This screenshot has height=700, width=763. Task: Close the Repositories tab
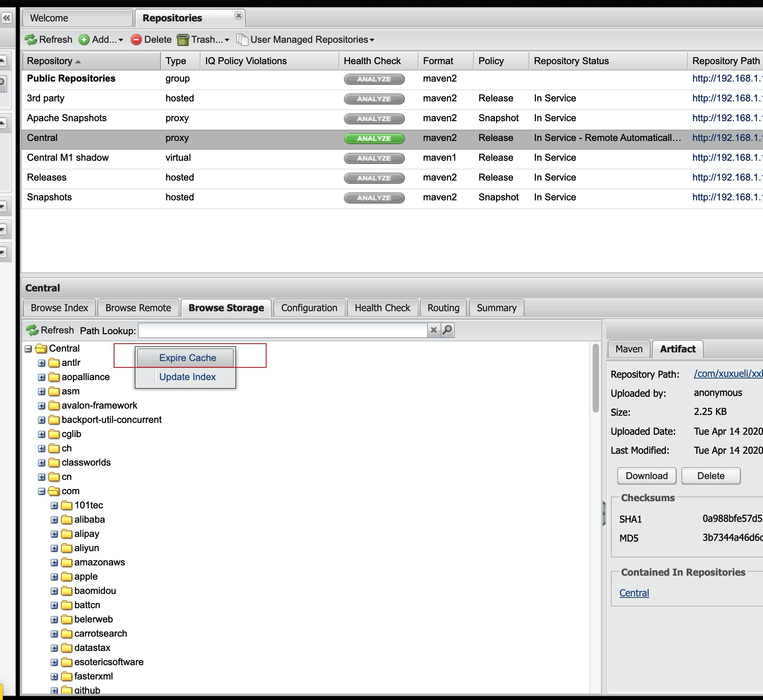(238, 15)
